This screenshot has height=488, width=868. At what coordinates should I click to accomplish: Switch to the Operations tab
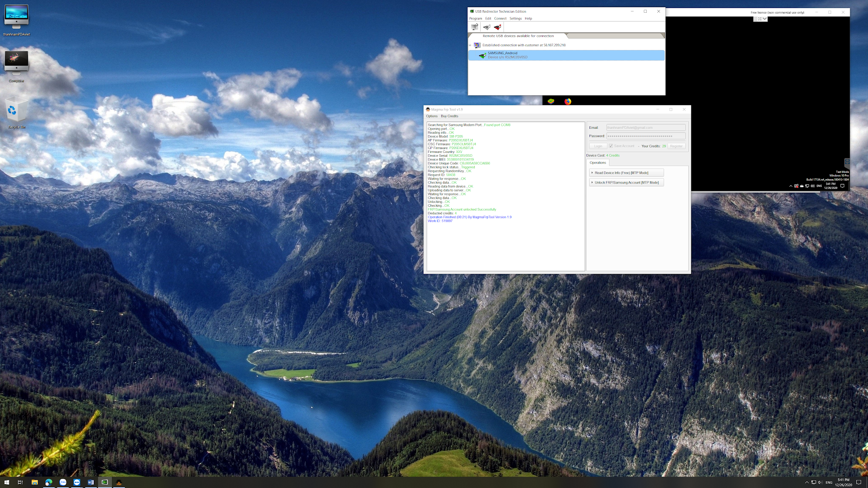tap(598, 163)
